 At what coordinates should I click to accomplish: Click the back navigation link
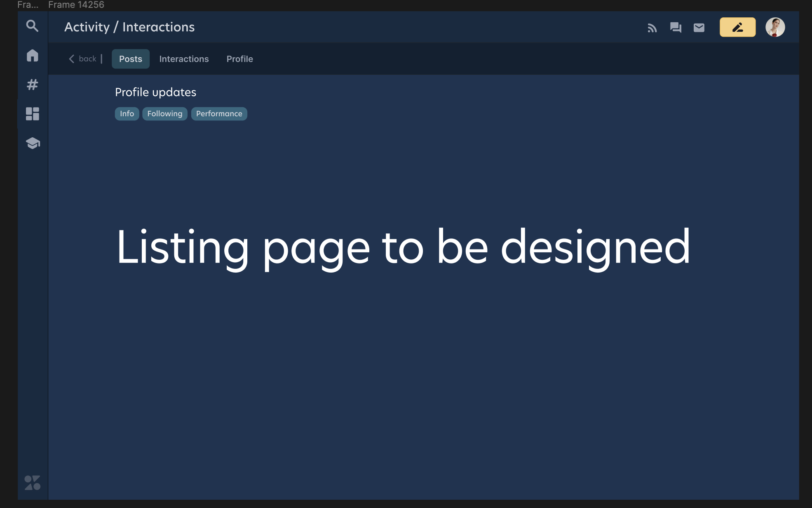(83, 59)
